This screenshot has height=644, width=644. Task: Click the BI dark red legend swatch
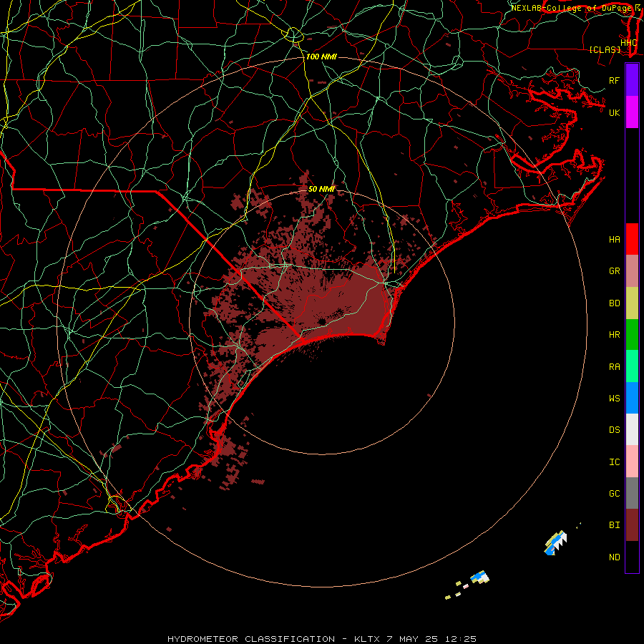pyautogui.click(x=632, y=525)
